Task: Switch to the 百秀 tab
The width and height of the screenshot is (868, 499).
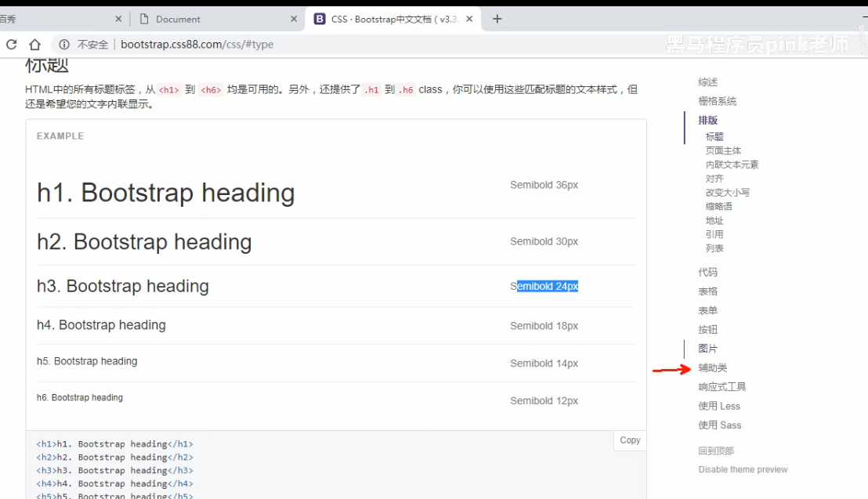Action: click(61, 19)
